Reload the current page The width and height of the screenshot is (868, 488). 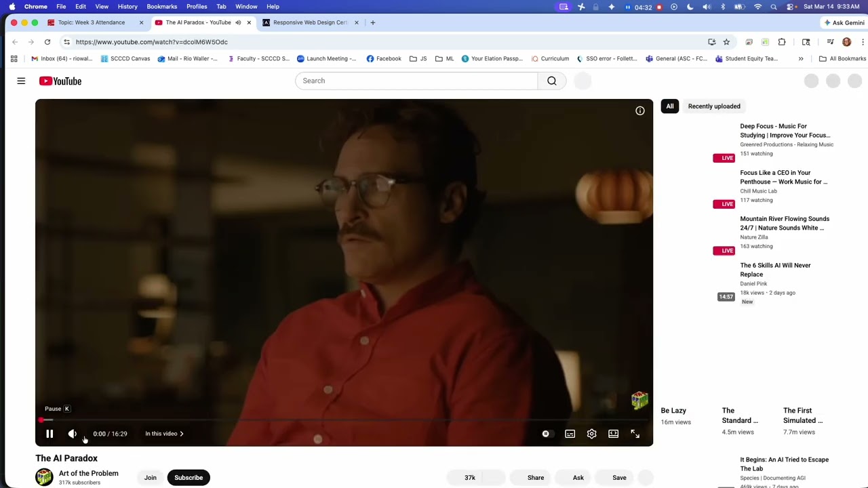(x=47, y=42)
